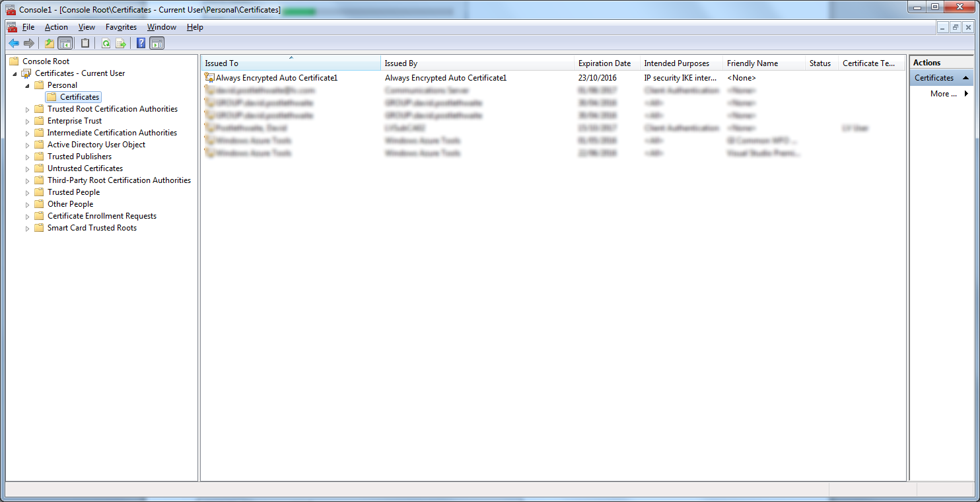Viewport: 980px width, 502px height.
Task: Sort by the Issued By column header
Action: (477, 63)
